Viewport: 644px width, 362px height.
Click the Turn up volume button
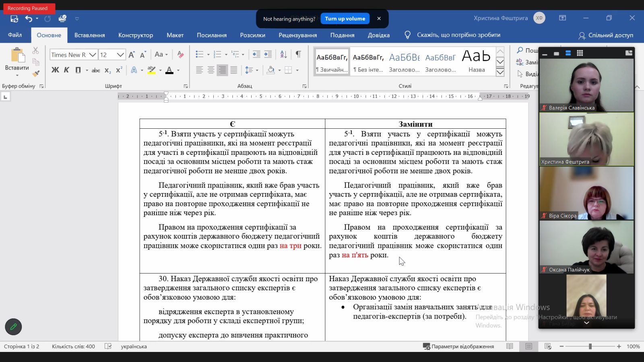tap(345, 19)
